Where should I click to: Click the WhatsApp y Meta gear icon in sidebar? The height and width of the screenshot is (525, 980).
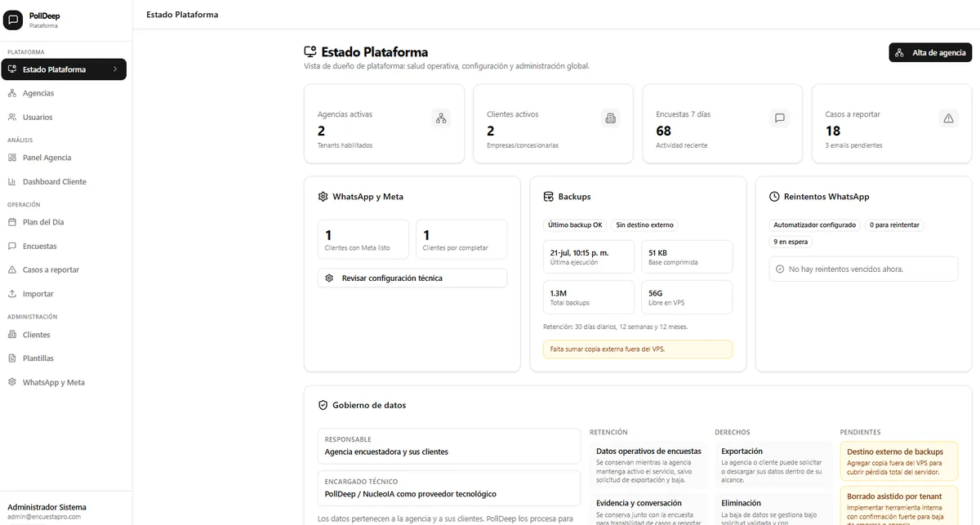pyautogui.click(x=12, y=382)
